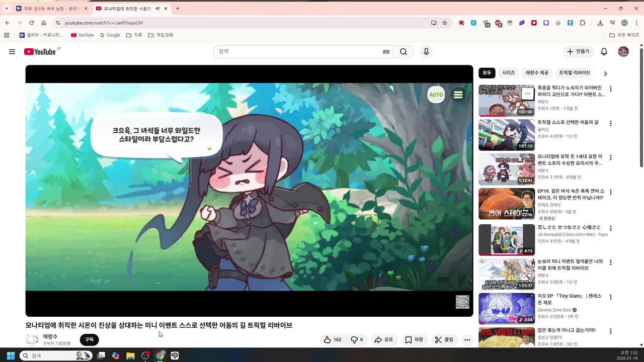
Task: Mute the YouTube tab via speaker icon
Action: coord(157,9)
